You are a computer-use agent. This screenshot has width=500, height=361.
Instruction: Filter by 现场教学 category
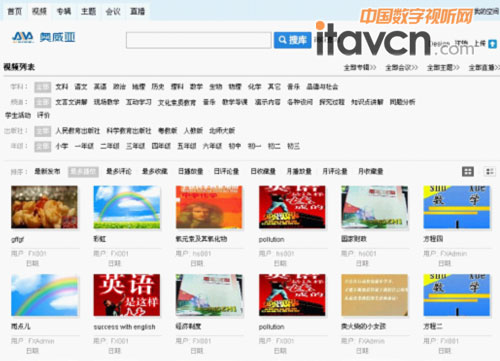click(106, 102)
